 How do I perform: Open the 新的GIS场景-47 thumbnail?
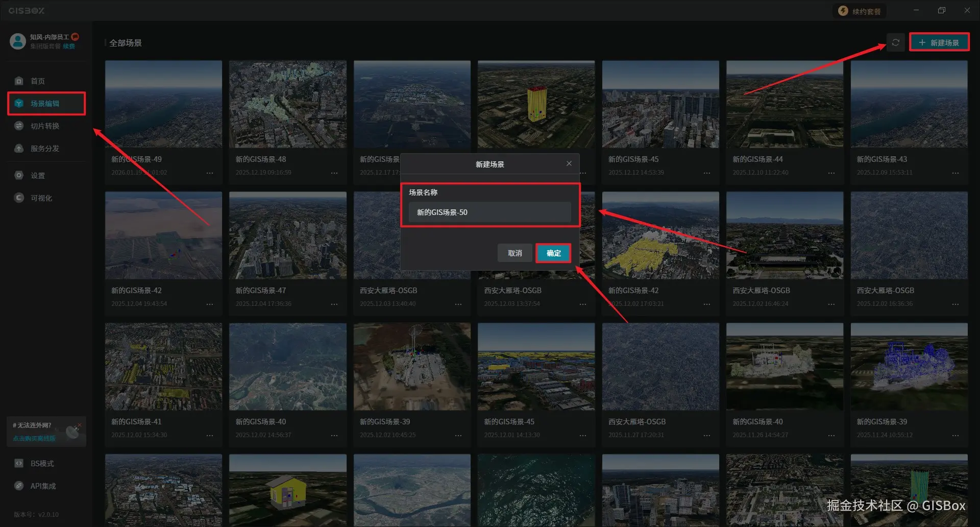click(288, 235)
